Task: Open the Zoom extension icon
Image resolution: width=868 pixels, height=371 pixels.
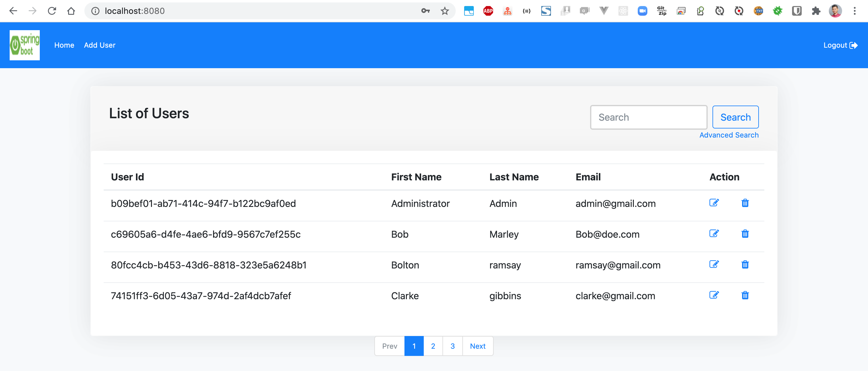Action: tap(642, 11)
